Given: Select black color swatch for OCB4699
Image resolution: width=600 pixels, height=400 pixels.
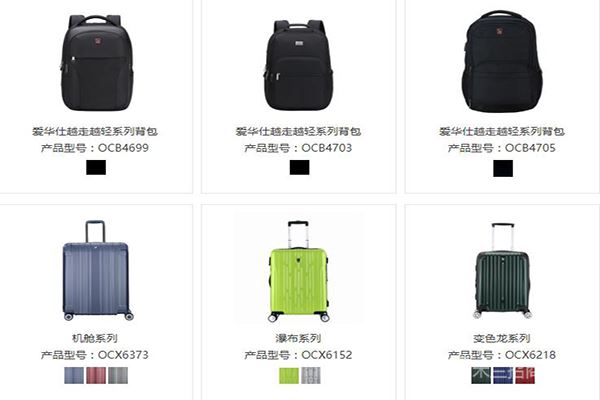Looking at the screenshot, I should click(96, 167).
